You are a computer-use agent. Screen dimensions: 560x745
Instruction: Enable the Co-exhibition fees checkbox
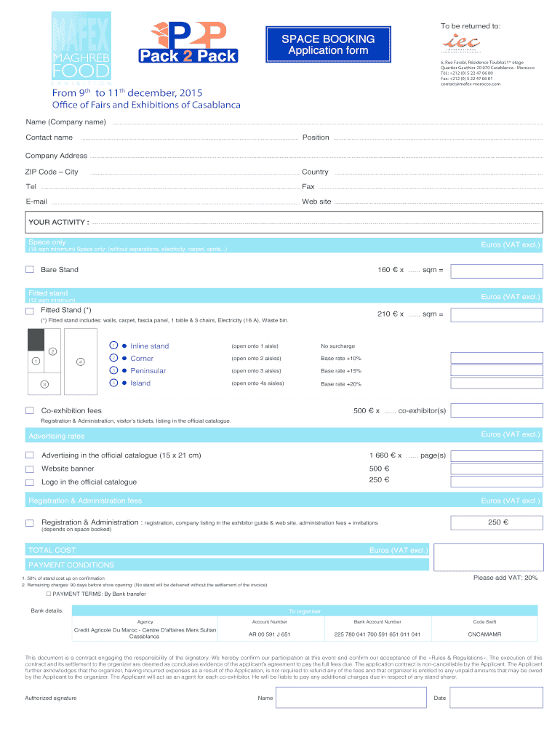pos(30,411)
